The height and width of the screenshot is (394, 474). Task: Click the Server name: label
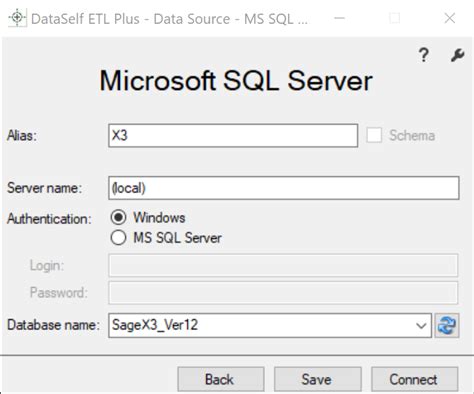[x=45, y=188]
